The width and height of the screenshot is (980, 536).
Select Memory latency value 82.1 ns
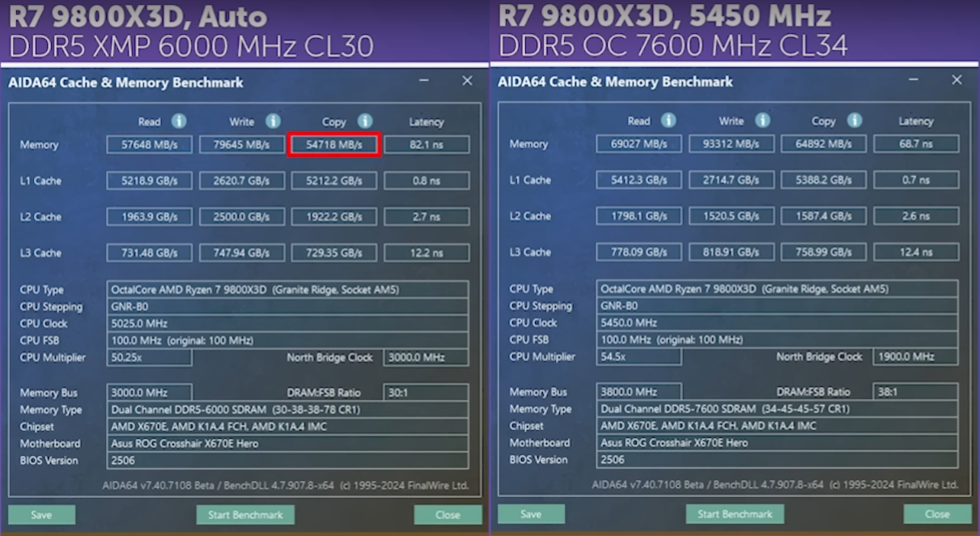[426, 145]
